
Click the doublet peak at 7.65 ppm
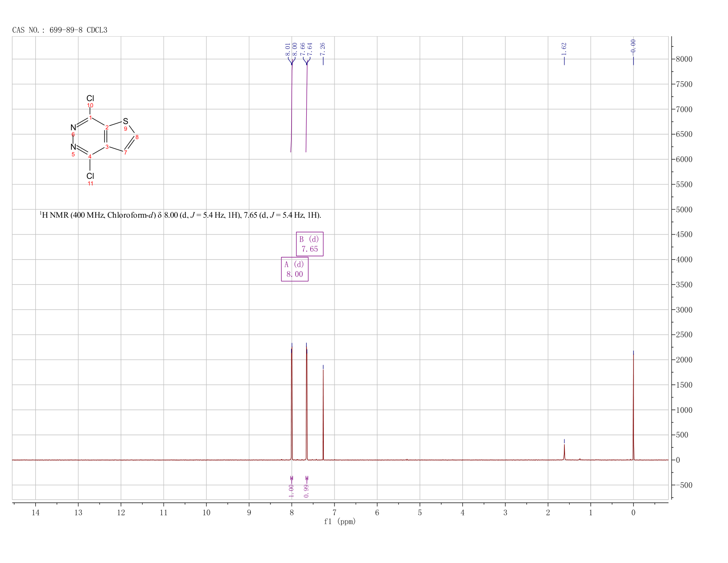(306, 404)
